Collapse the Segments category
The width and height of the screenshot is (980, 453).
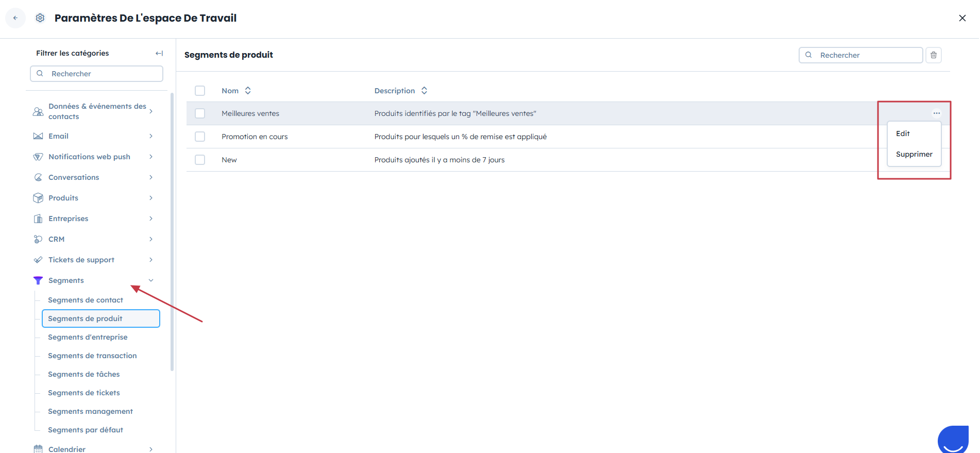[151, 280]
